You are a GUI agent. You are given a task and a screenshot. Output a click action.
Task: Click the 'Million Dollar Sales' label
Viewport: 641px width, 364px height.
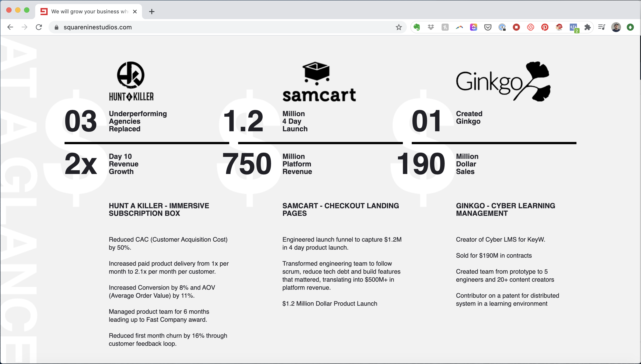tap(467, 164)
